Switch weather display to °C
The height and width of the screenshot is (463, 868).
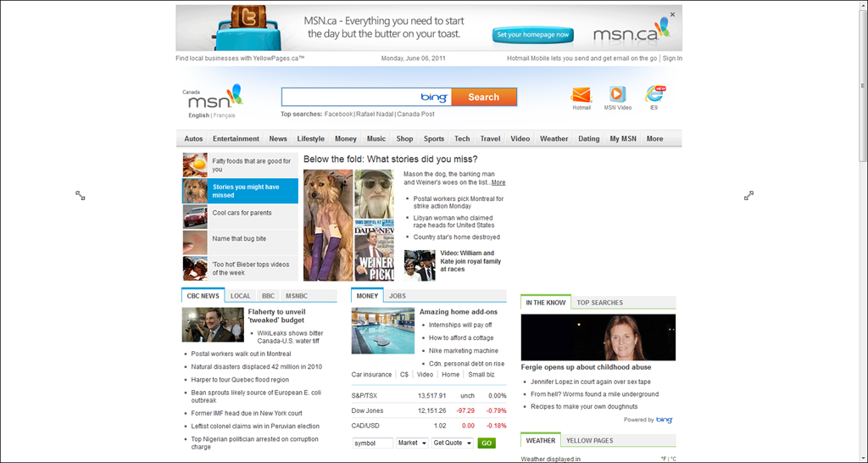(672, 459)
